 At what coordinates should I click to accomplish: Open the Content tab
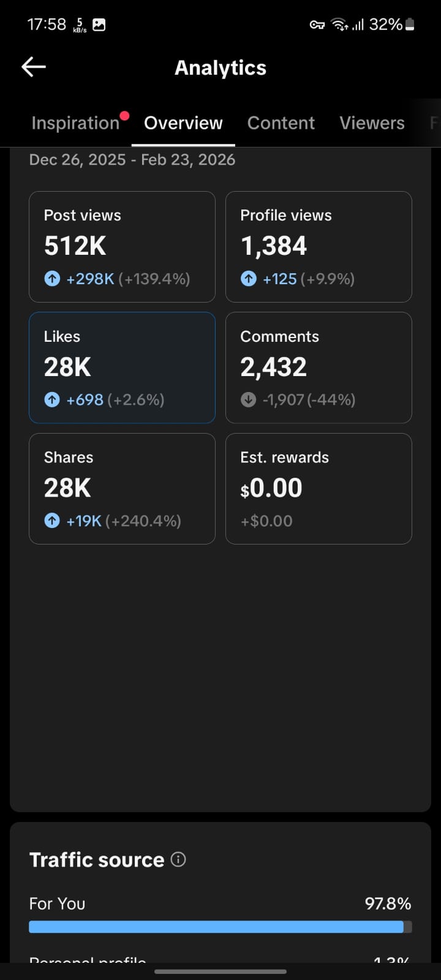(281, 123)
